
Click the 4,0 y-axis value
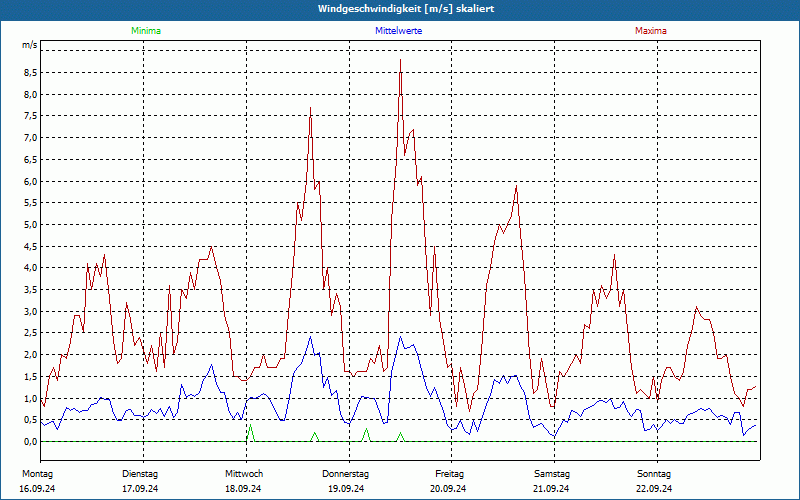[30, 267]
